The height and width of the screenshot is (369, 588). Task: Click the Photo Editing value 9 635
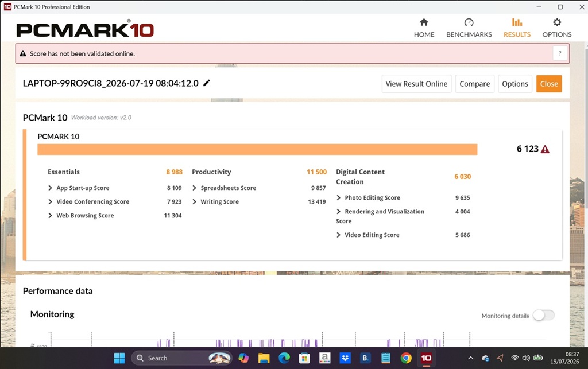(x=462, y=197)
